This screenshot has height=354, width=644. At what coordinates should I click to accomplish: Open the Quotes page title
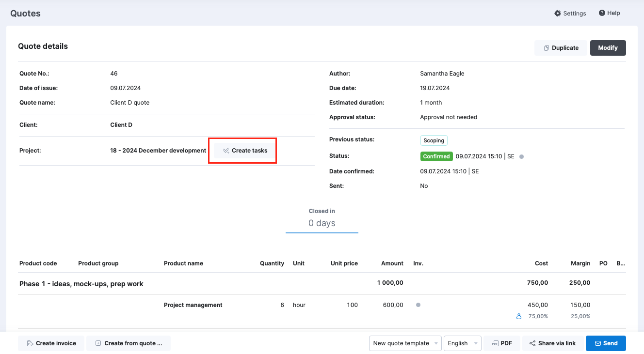pos(25,13)
